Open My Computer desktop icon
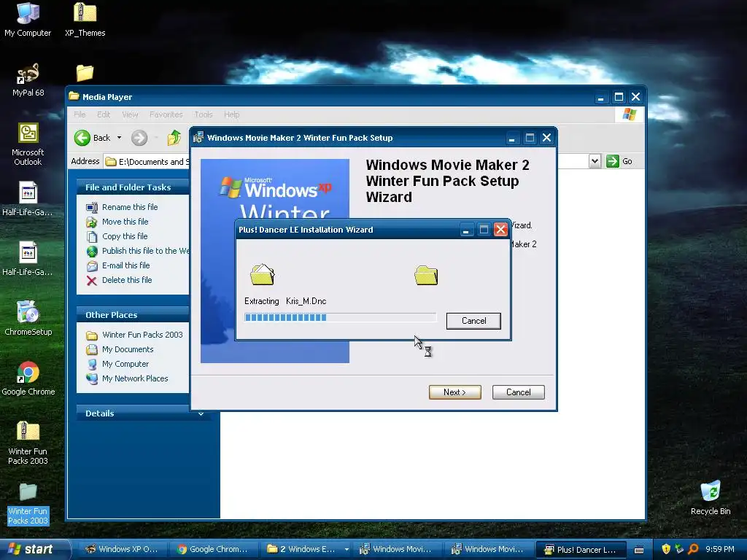The width and height of the screenshot is (747, 560). click(x=28, y=19)
